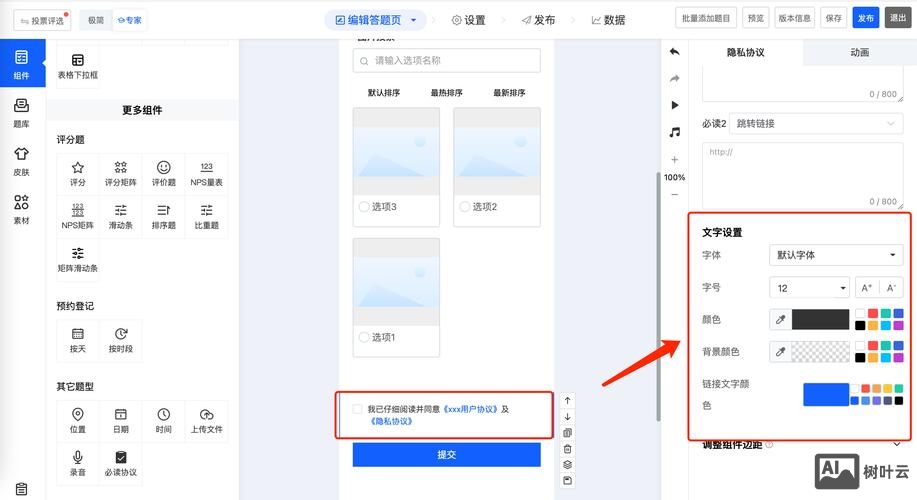Image resolution: width=917 pixels, height=500 pixels.
Task: Add the 比重题 component
Action: pos(206,216)
